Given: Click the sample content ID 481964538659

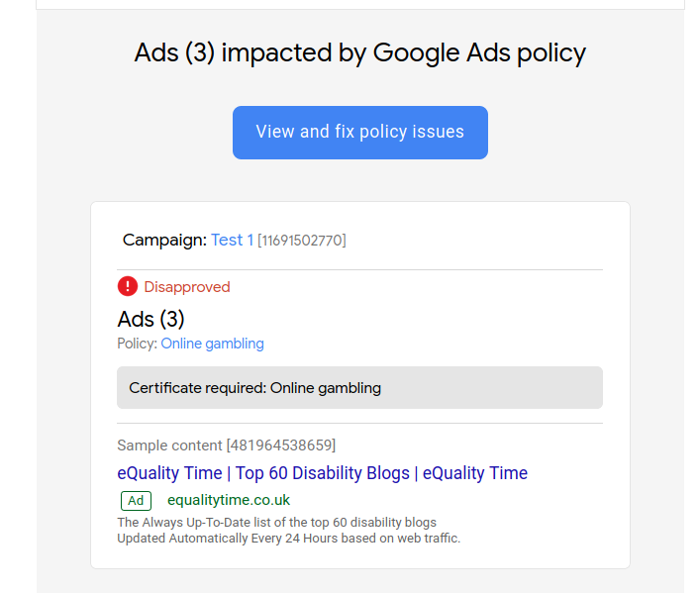Looking at the screenshot, I should (281, 445).
